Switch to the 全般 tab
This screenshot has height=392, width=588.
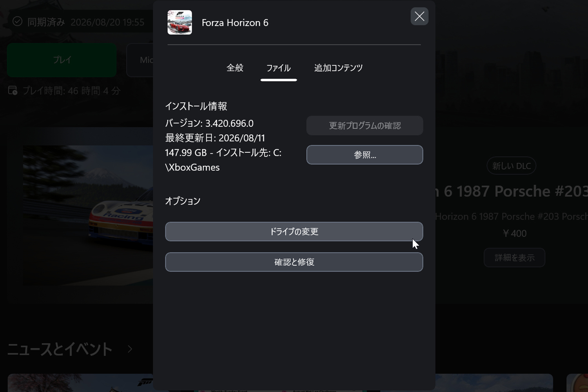click(235, 68)
